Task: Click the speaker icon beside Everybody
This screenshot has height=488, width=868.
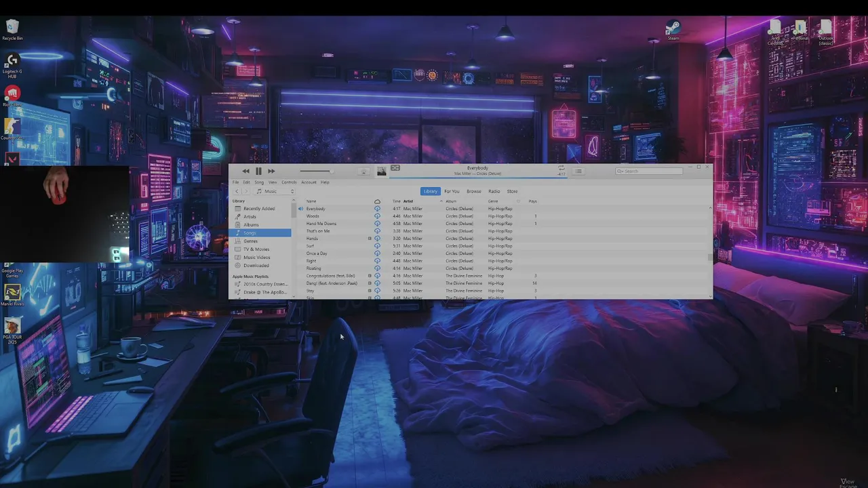Action: coord(300,209)
